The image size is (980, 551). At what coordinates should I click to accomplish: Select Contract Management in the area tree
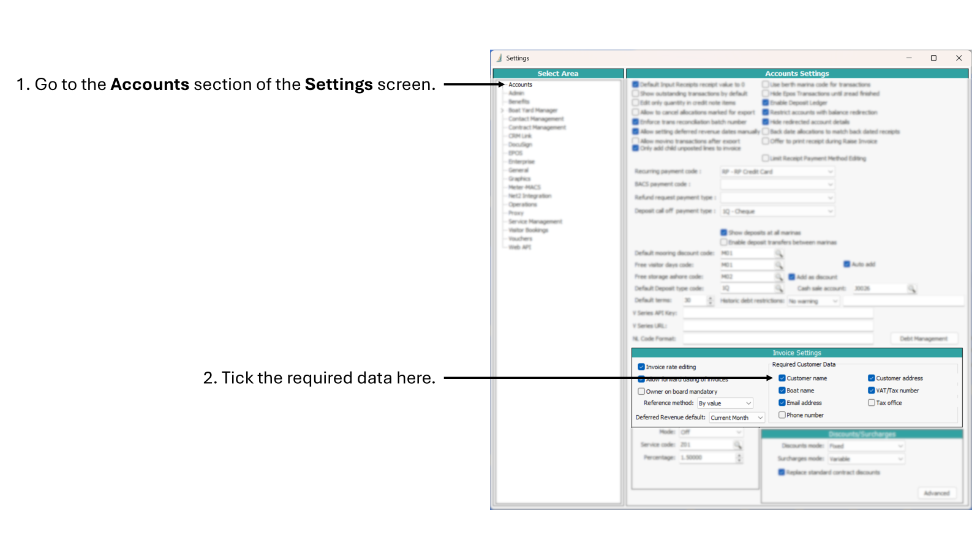[x=537, y=127]
